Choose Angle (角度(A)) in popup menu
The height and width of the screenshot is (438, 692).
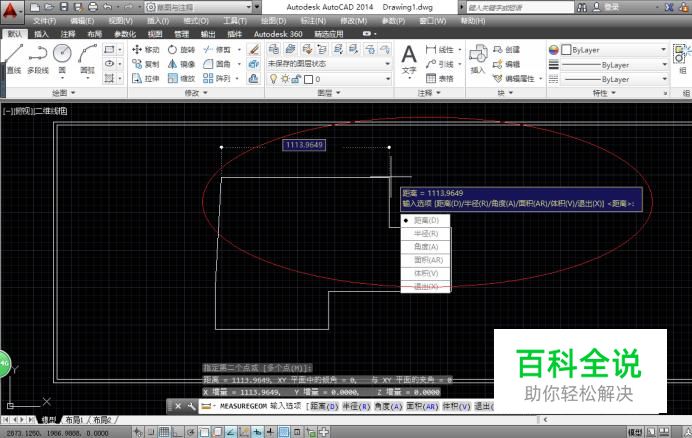click(425, 247)
